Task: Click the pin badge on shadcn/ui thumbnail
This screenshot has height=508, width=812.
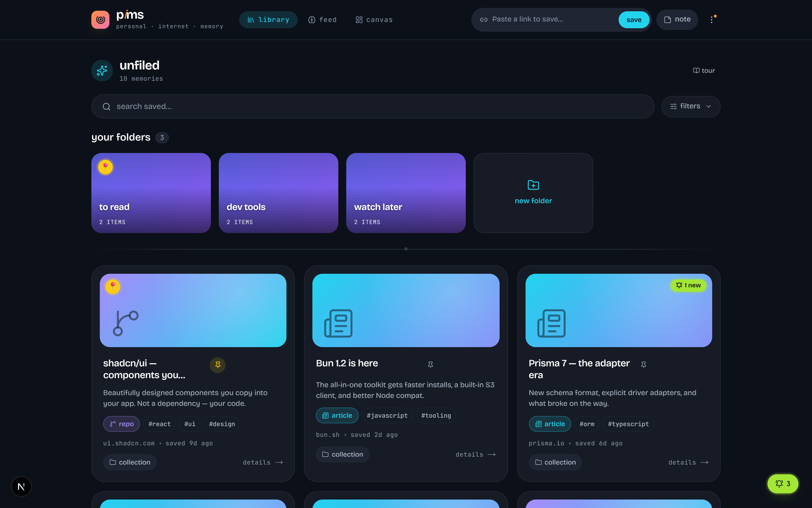Action: point(113,286)
